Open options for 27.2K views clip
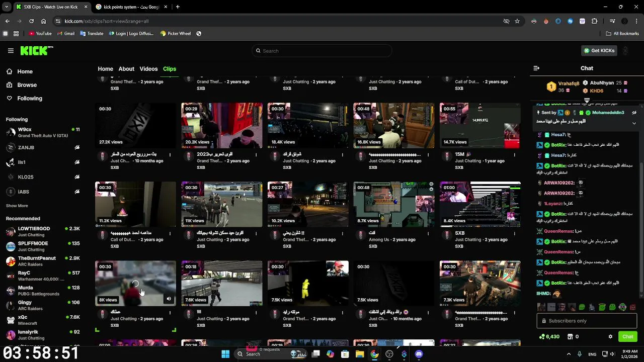This screenshot has height=362, width=644. [x=170, y=155]
